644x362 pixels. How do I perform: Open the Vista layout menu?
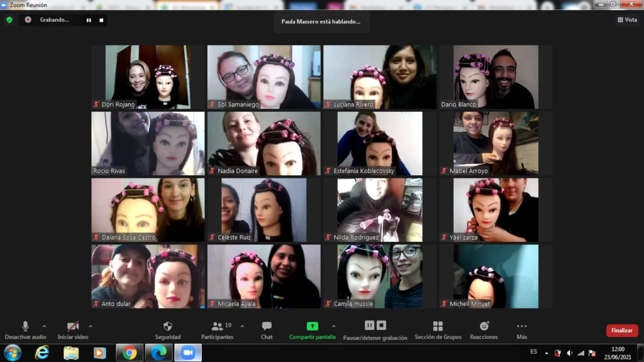point(626,19)
